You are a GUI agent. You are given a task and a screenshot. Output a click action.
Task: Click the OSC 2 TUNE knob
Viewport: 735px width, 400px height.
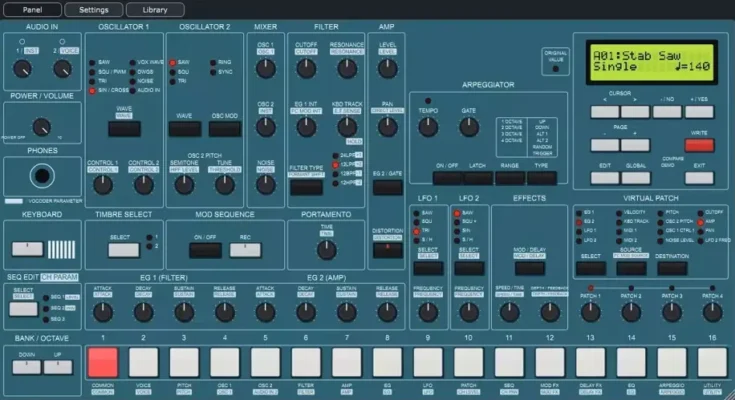tap(225, 185)
